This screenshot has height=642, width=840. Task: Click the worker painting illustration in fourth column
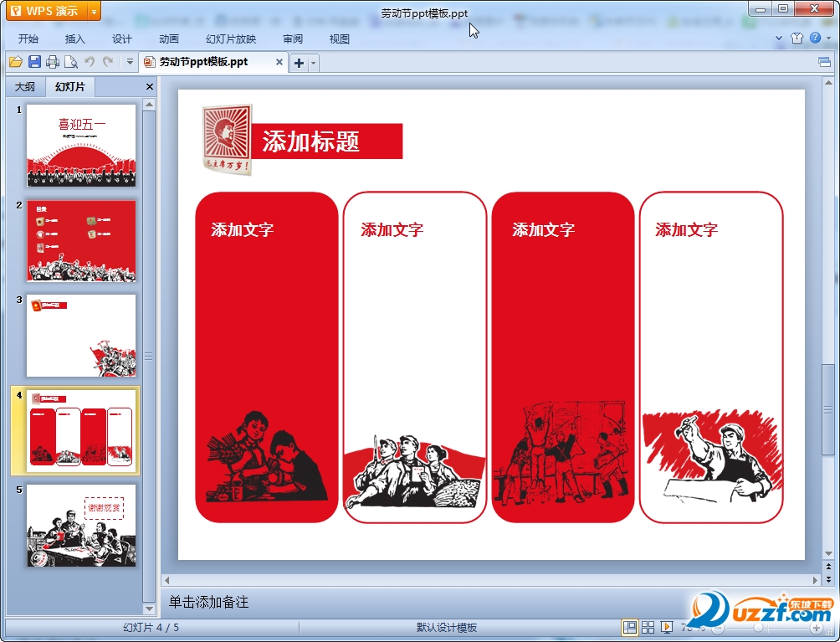712,456
